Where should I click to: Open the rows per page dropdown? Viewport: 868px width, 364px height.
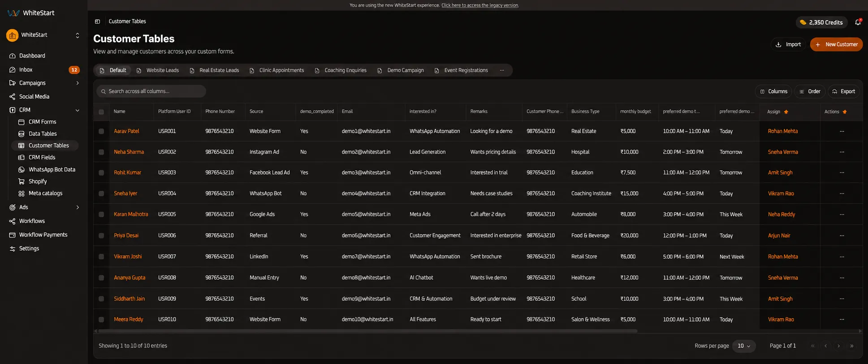[744, 346]
